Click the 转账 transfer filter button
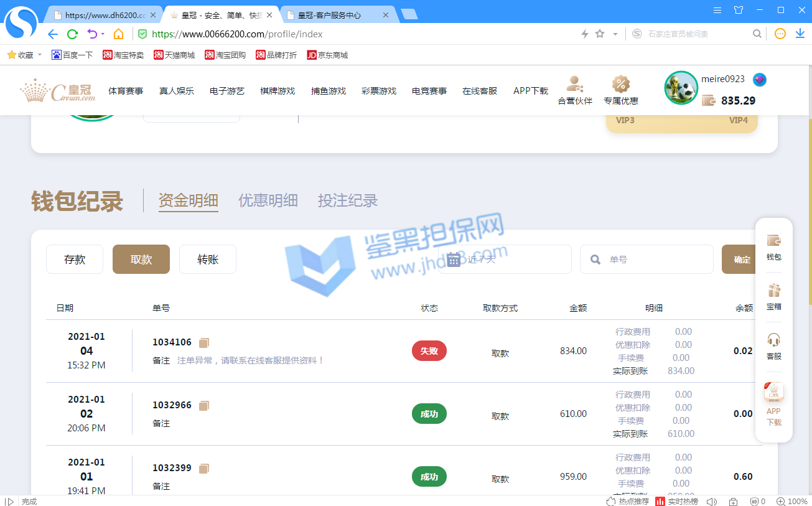812x506 pixels. tap(208, 260)
